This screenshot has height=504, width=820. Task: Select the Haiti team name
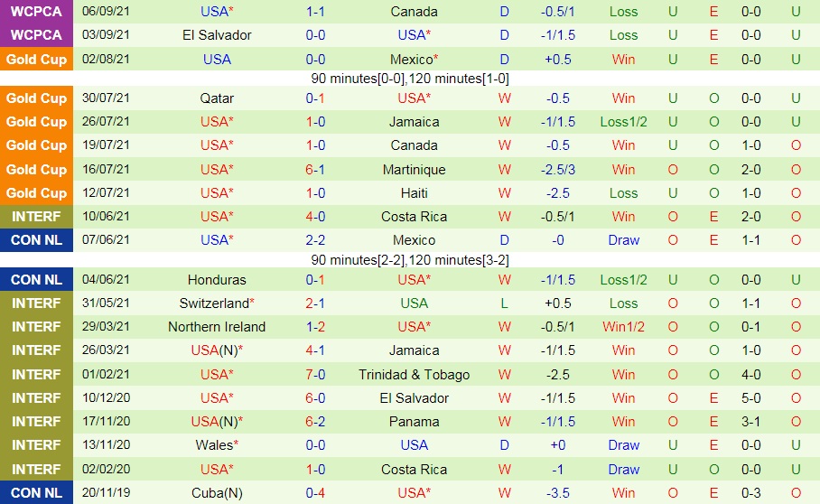[x=415, y=193]
